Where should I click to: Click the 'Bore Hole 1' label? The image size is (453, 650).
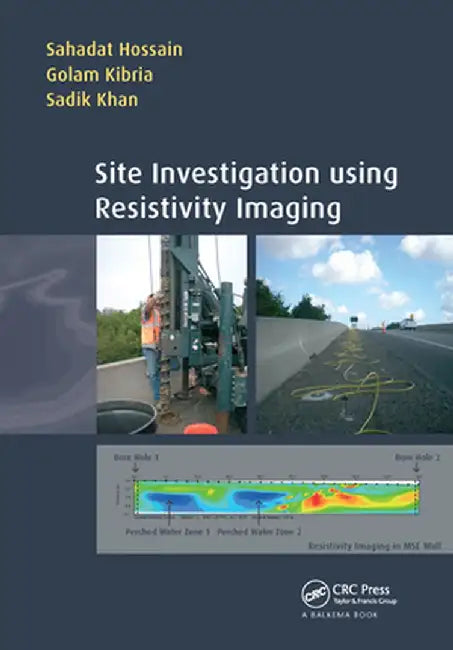(136, 458)
